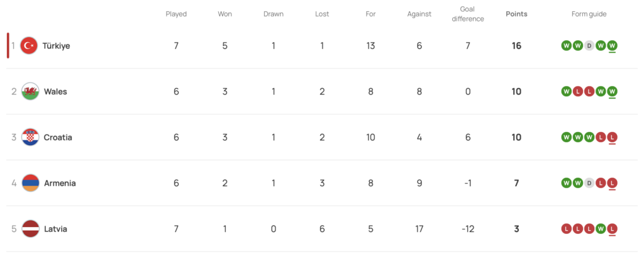Click Wales' most recent win badge

(613, 91)
